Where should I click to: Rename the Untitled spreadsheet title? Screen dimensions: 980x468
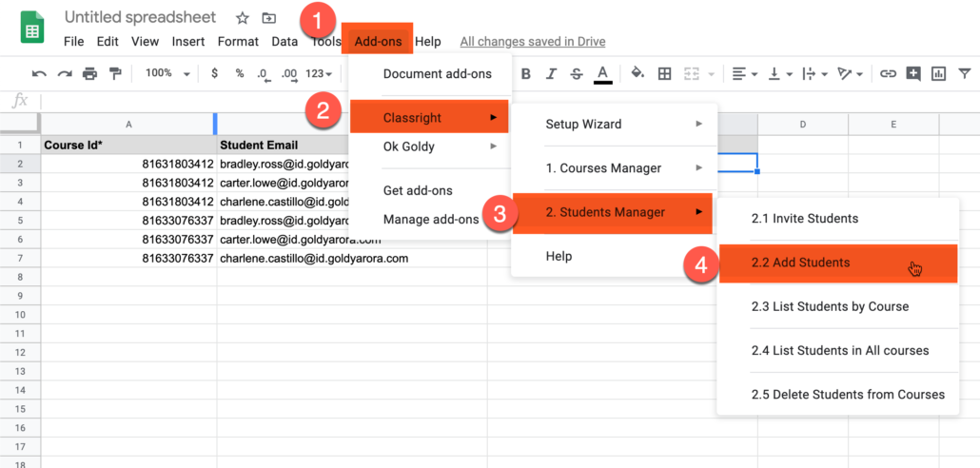tap(141, 17)
